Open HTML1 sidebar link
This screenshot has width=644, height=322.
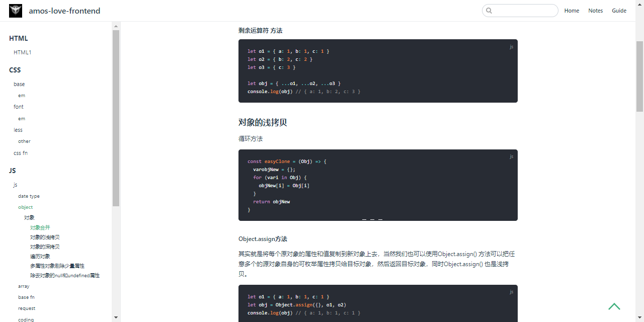[x=23, y=52]
